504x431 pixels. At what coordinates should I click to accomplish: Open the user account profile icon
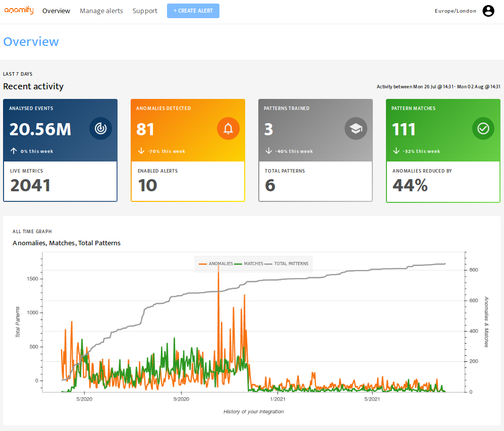pos(488,11)
